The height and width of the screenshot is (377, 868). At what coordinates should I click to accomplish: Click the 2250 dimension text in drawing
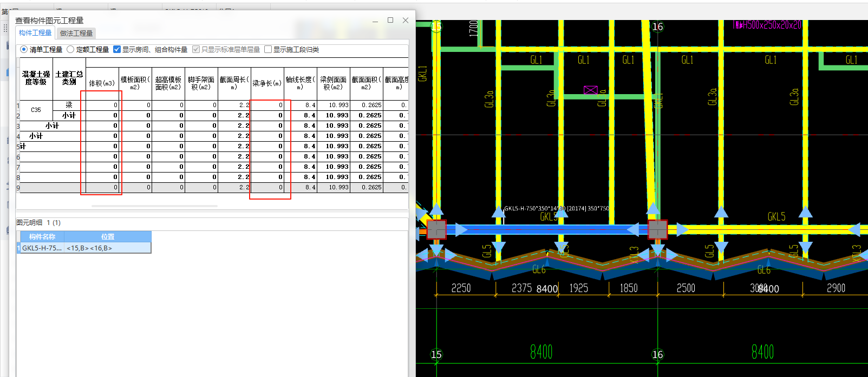[x=461, y=288]
